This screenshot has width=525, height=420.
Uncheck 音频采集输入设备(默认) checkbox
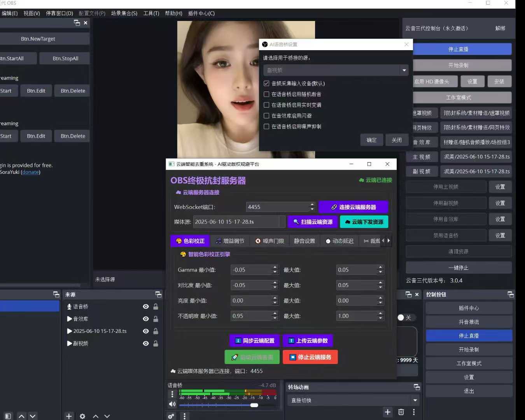pos(266,83)
